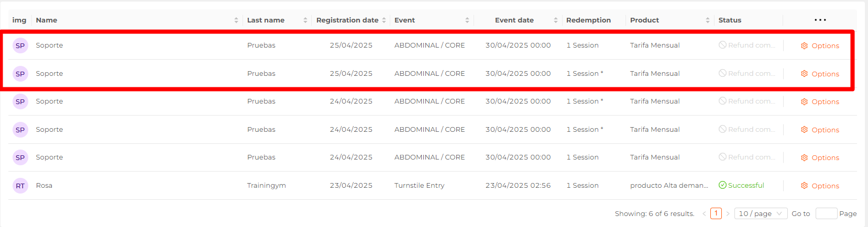Click the SP avatar in first row
Image resolution: width=868 pixels, height=227 pixels.
(20, 46)
